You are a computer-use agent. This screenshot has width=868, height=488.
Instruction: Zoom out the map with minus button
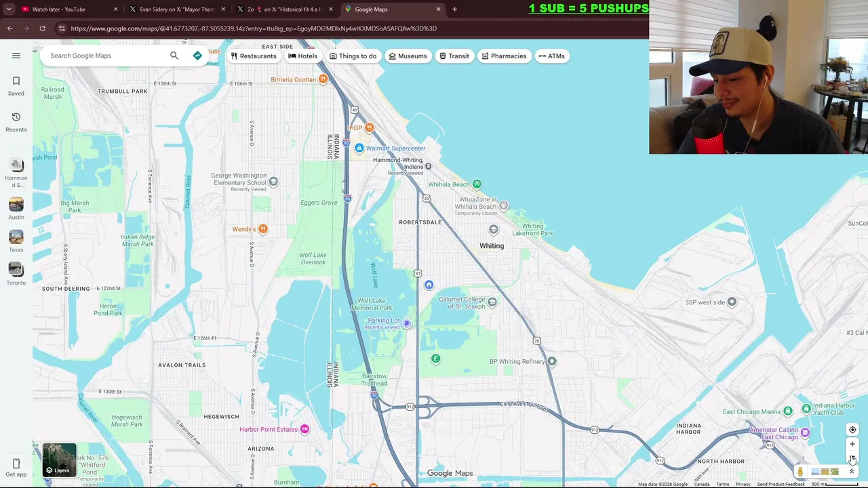[x=852, y=458]
